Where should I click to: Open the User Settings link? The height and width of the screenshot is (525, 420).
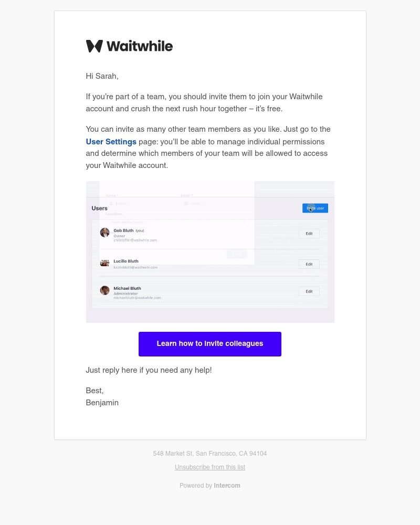click(111, 142)
